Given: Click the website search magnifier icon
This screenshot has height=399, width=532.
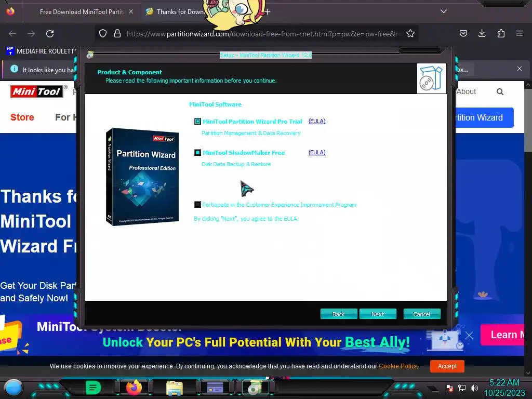Looking at the screenshot, I should [x=500, y=91].
